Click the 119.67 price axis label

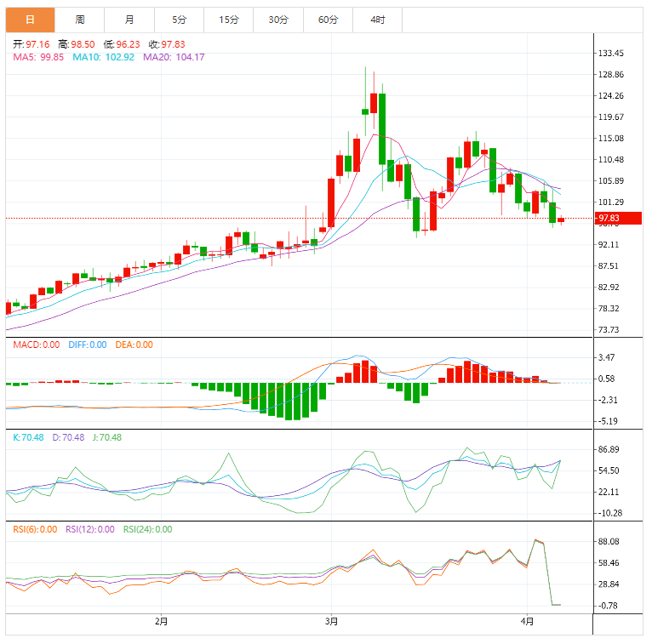(611, 117)
